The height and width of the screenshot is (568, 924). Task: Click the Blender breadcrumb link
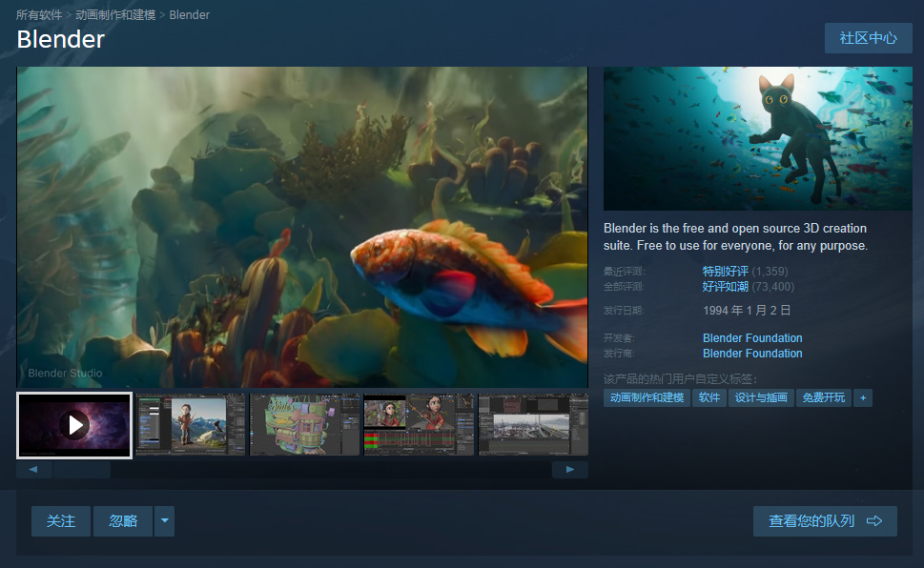tap(189, 14)
